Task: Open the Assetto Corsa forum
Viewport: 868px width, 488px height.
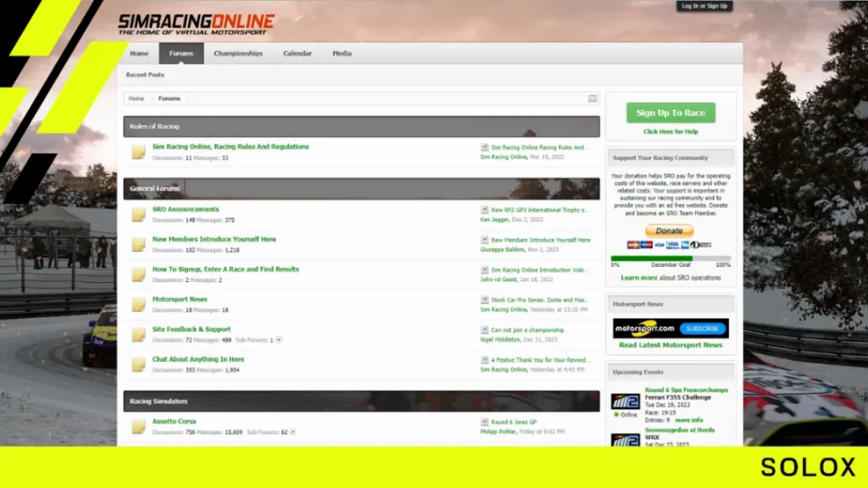Action: (174, 421)
